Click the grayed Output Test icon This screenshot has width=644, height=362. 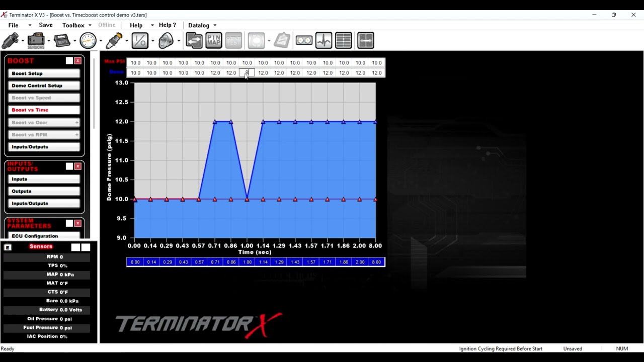point(233,40)
